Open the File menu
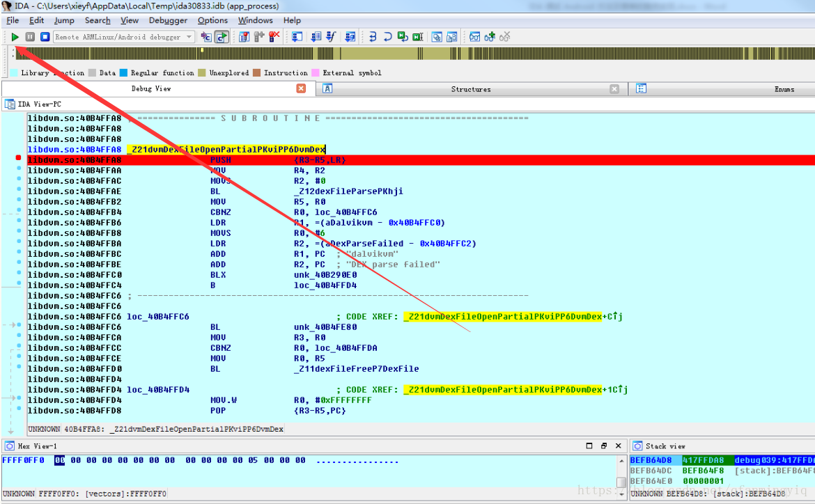Viewport: 815px width, 504px height. [x=13, y=20]
